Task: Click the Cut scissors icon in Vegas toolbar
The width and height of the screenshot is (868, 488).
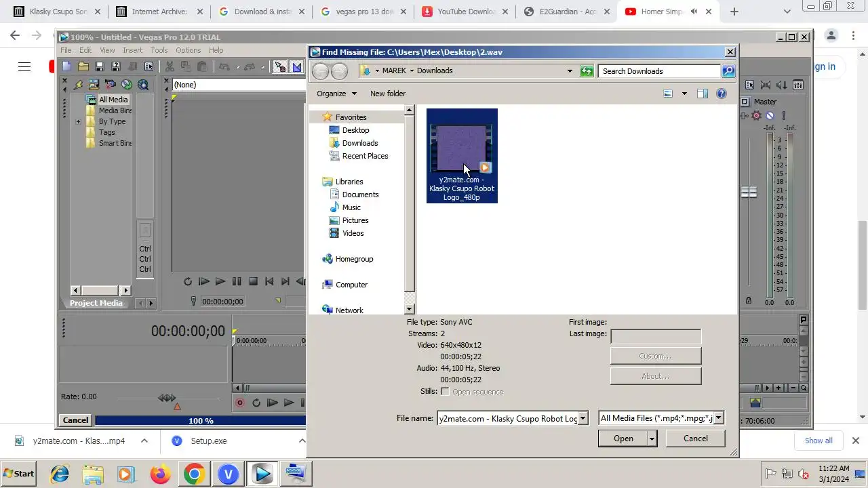Action: click(x=170, y=66)
